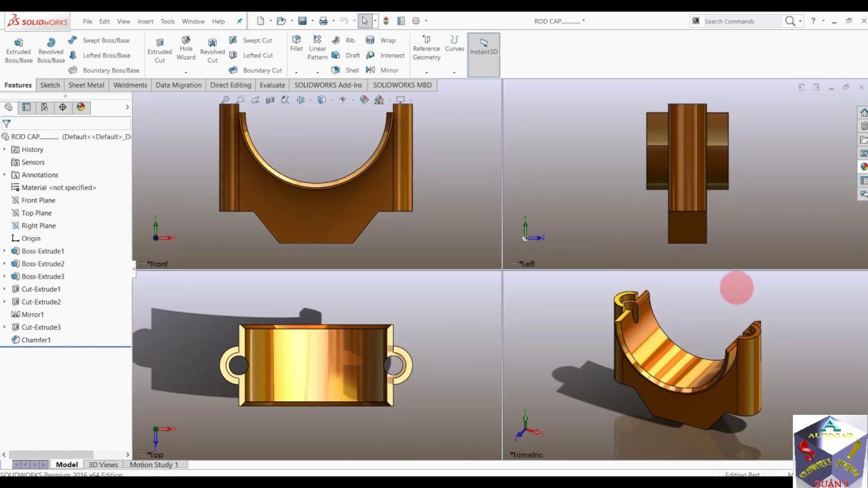Select the Origin tree item
The image size is (868, 488).
pyautogui.click(x=26, y=239)
